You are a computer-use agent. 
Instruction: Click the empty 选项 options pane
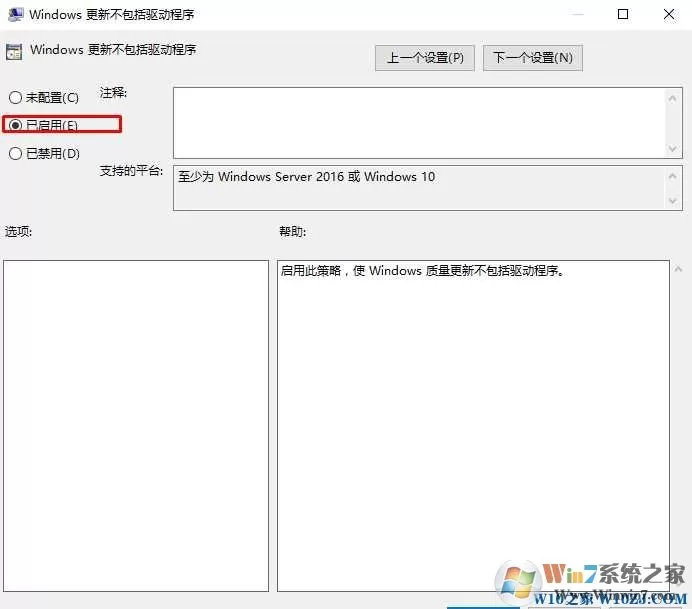[136, 426]
